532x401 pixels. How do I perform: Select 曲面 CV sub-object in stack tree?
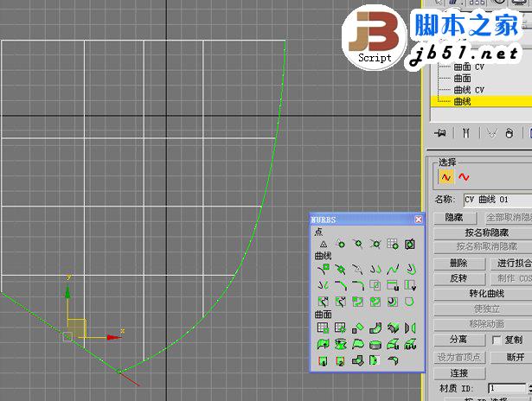[469, 67]
